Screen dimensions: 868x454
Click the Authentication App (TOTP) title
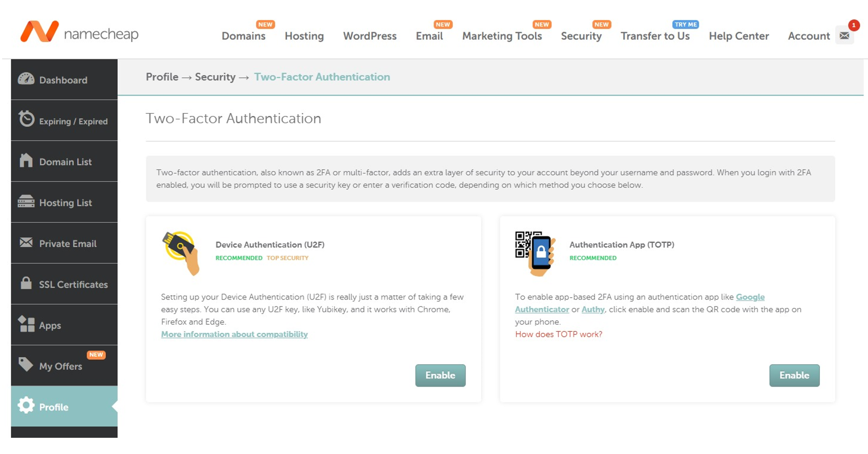click(622, 244)
